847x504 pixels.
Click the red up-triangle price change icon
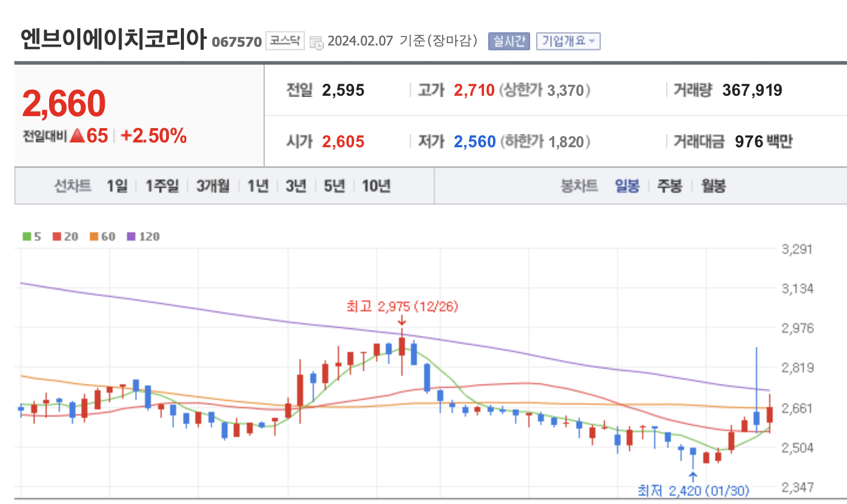click(x=77, y=135)
